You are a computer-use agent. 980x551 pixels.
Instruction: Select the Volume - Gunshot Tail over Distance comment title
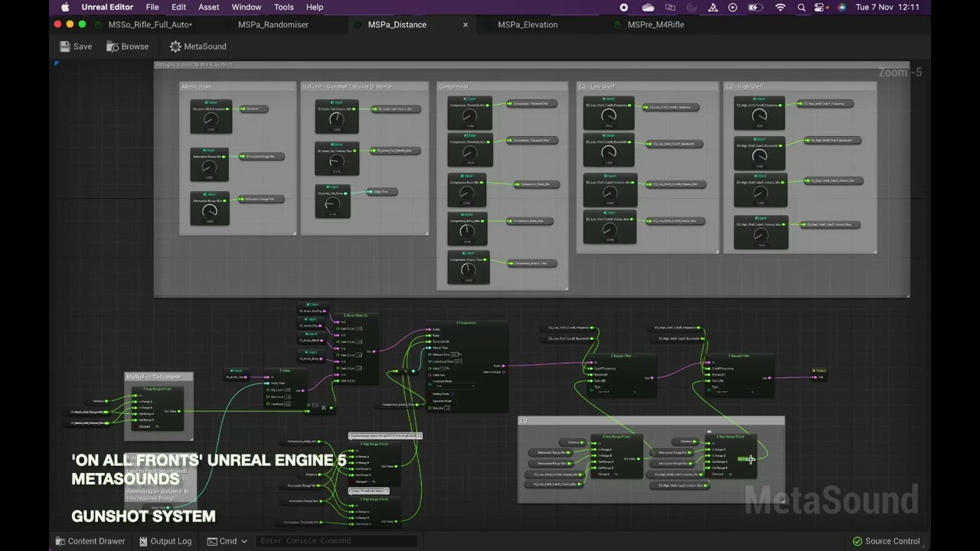click(x=347, y=86)
